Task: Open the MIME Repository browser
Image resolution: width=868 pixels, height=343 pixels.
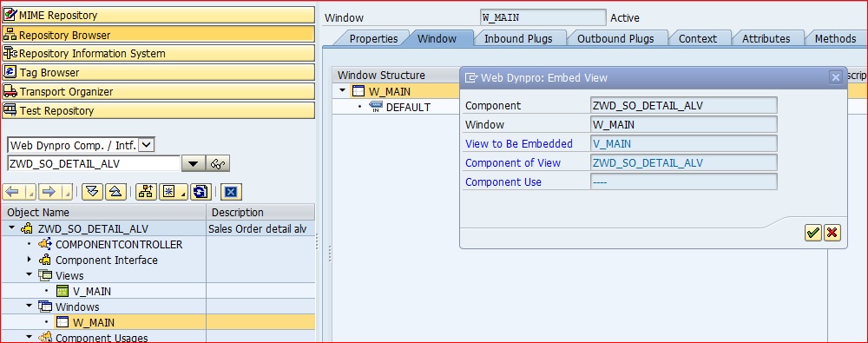Action: click(158, 15)
